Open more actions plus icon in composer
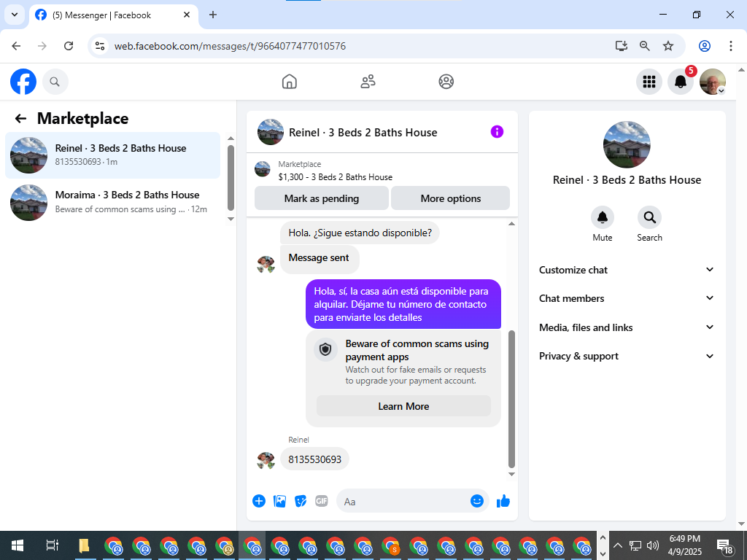This screenshot has height=560, width=747. click(x=259, y=501)
